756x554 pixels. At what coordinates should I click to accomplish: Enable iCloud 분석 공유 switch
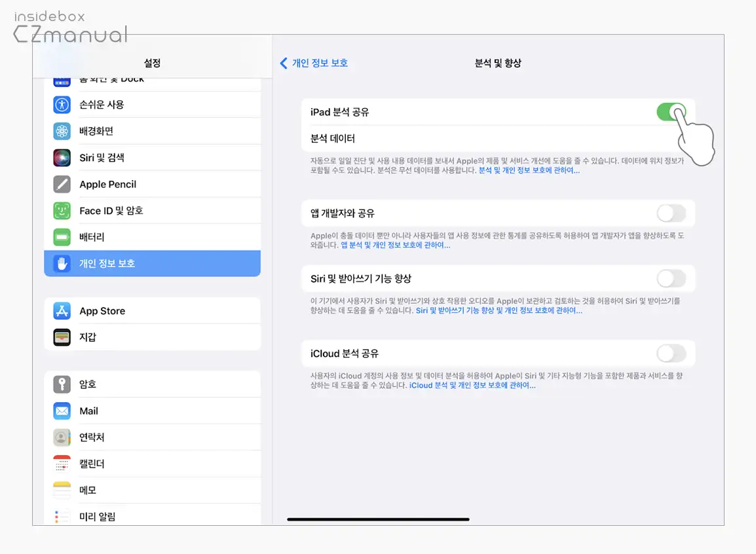[x=671, y=354]
